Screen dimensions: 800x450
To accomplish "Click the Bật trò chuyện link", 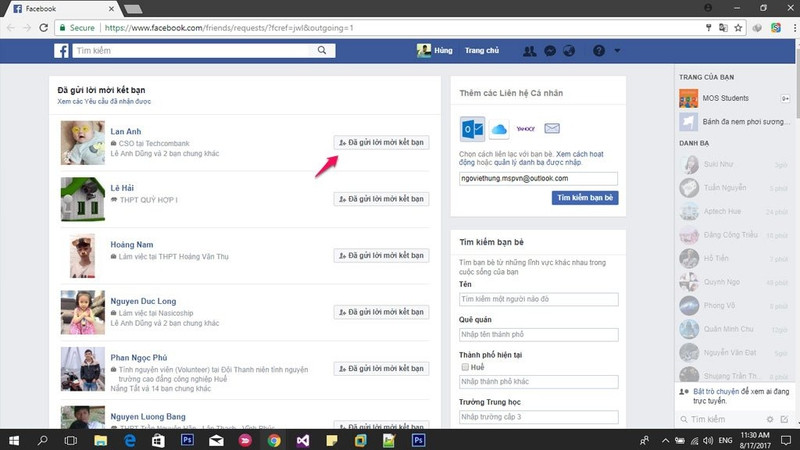I will coord(716,391).
